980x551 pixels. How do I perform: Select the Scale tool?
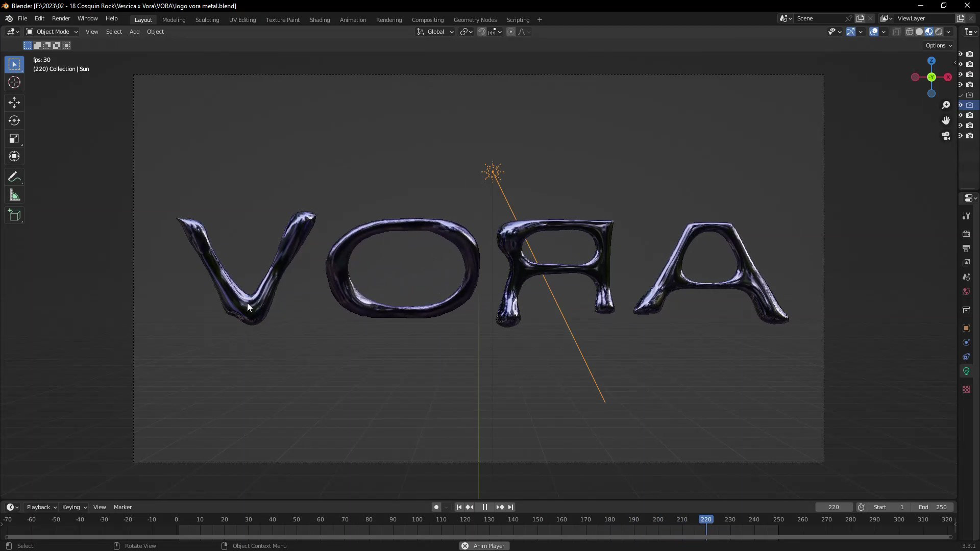[14, 139]
